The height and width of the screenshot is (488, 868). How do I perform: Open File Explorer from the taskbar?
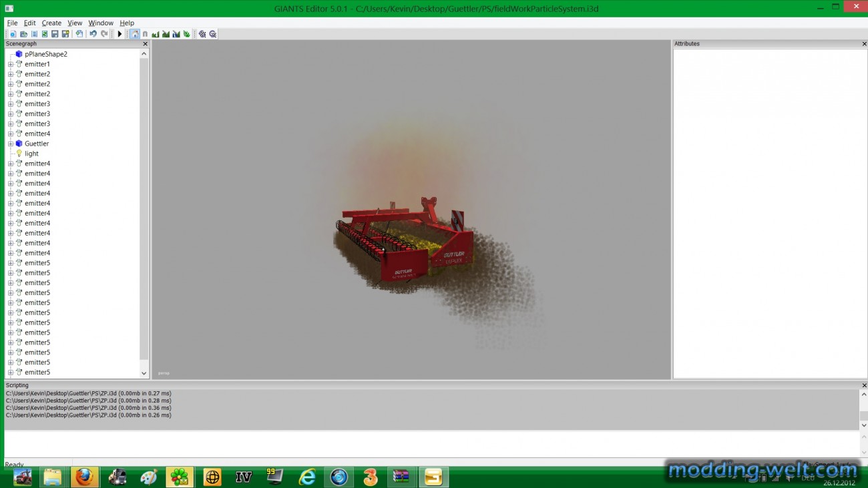pyautogui.click(x=53, y=477)
